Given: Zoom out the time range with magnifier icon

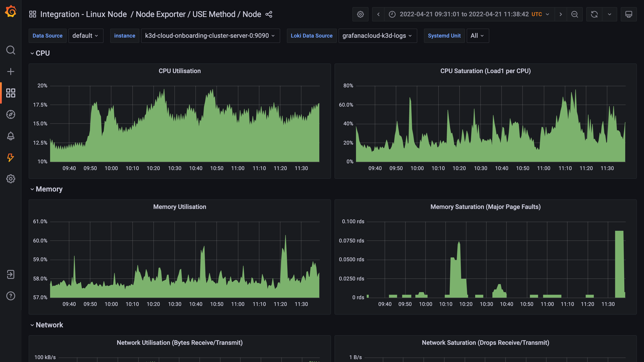Looking at the screenshot, I should (x=574, y=14).
